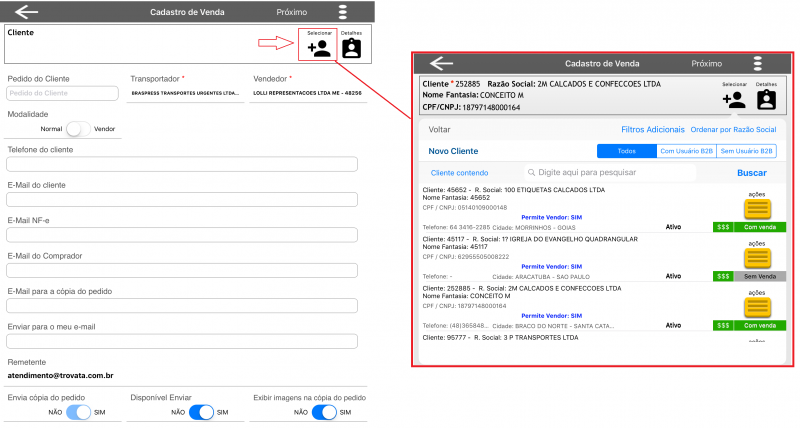Toggle Exibir imagens na cópia do pedido
800x428 pixels.
click(x=326, y=412)
